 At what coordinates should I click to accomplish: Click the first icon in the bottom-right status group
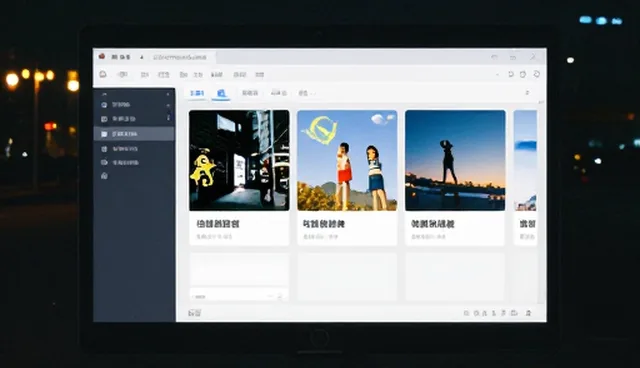466,313
